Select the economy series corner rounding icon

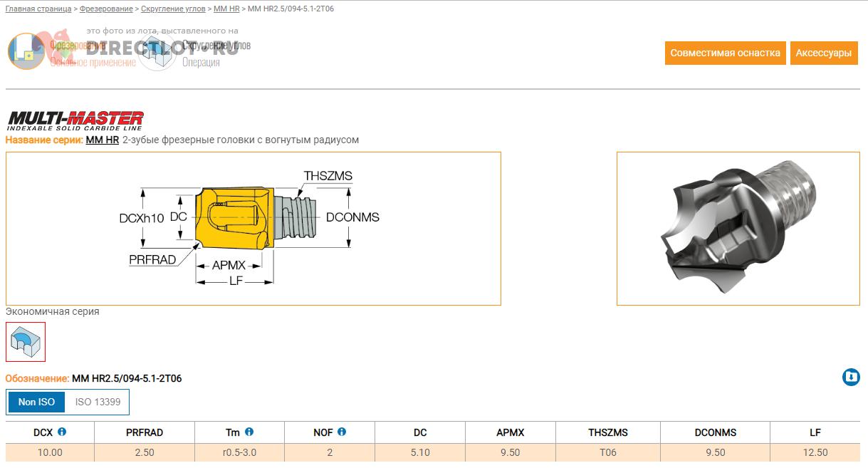pos(26,342)
